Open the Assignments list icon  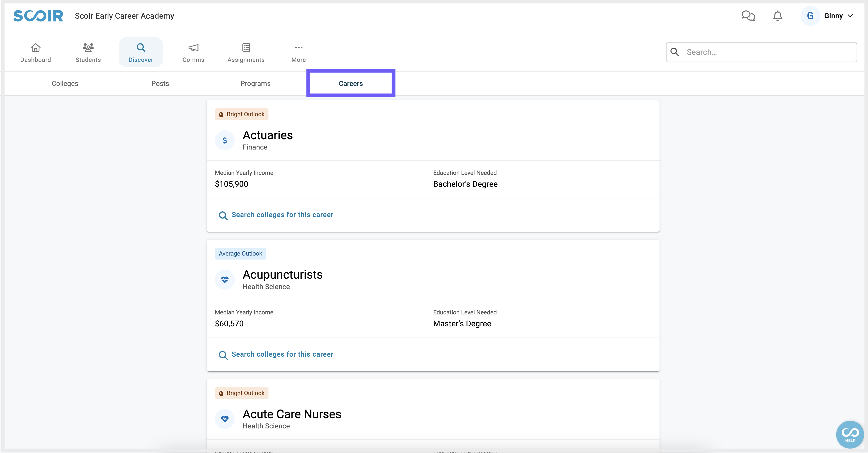click(246, 47)
